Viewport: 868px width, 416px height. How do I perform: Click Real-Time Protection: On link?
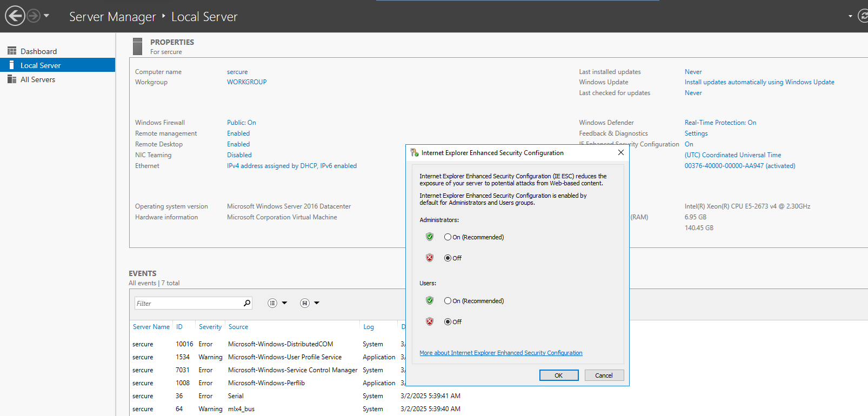point(720,123)
